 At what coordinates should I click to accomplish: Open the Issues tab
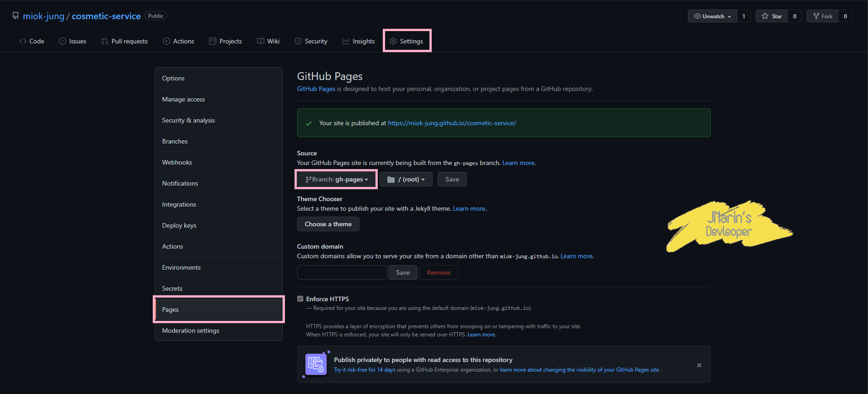[73, 41]
